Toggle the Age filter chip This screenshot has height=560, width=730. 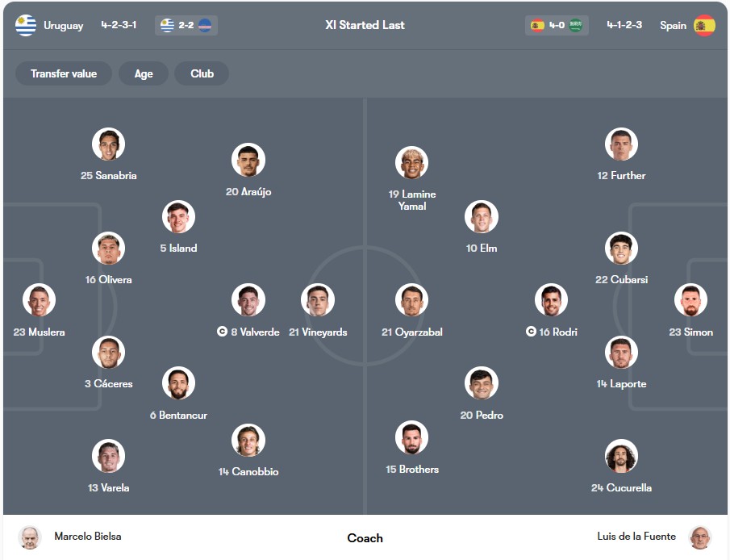tap(144, 73)
